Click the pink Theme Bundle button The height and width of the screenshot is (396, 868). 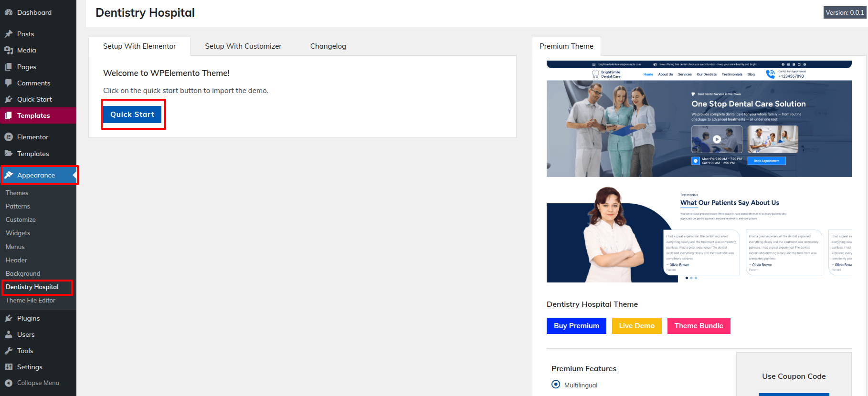point(699,326)
